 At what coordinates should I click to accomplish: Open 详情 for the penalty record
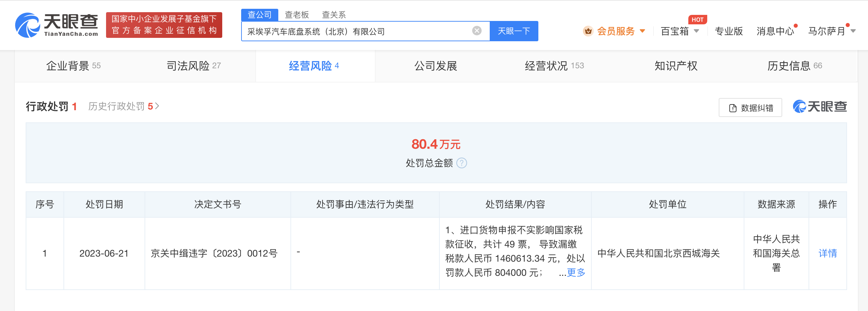pyautogui.click(x=828, y=254)
